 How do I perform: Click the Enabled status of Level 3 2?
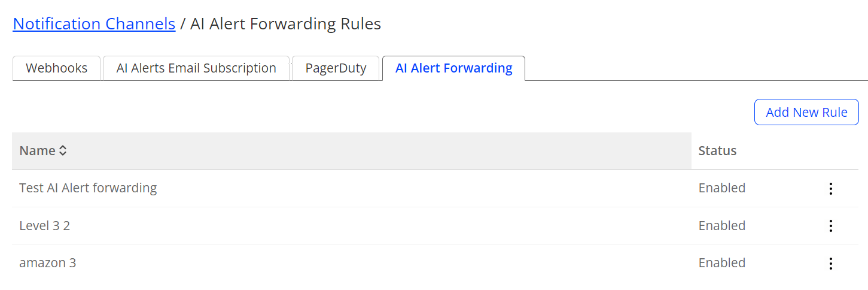click(721, 226)
